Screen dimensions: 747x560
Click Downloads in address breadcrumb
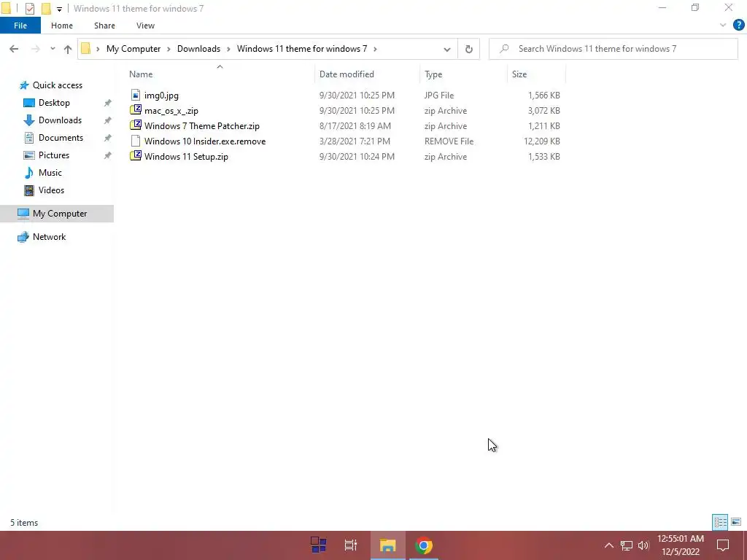[198, 49]
